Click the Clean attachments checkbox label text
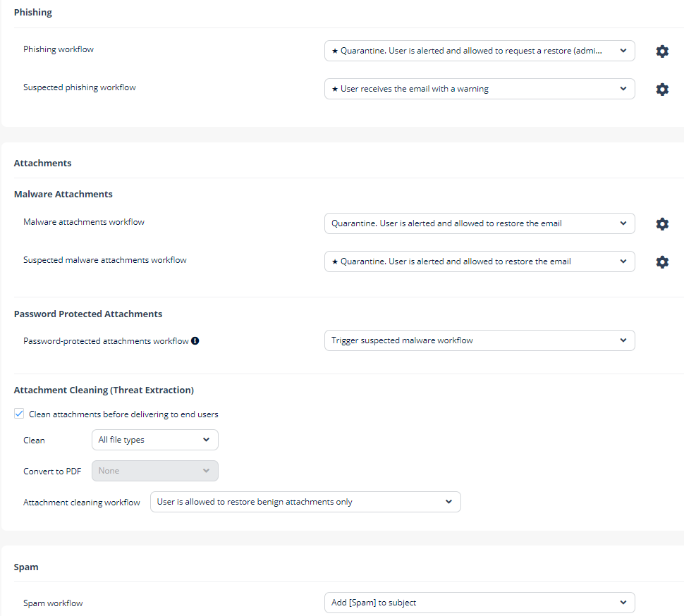Screen dimensions: 684x616 point(123,414)
